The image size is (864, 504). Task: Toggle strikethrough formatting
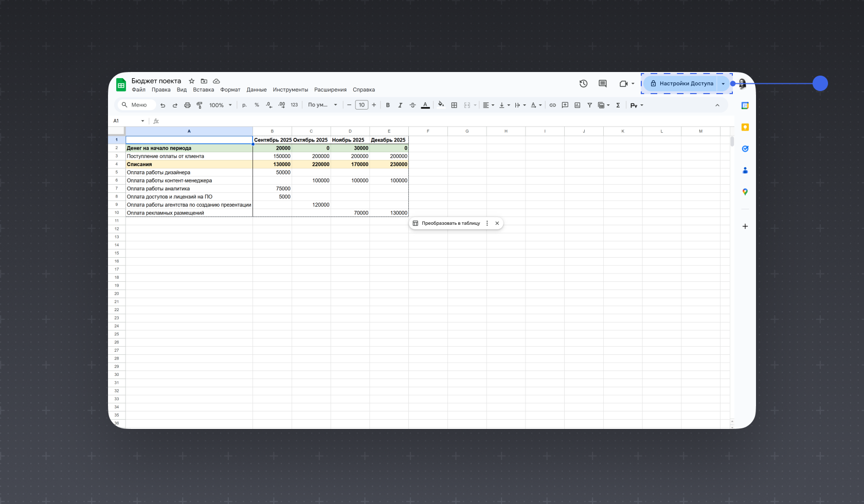click(x=412, y=105)
